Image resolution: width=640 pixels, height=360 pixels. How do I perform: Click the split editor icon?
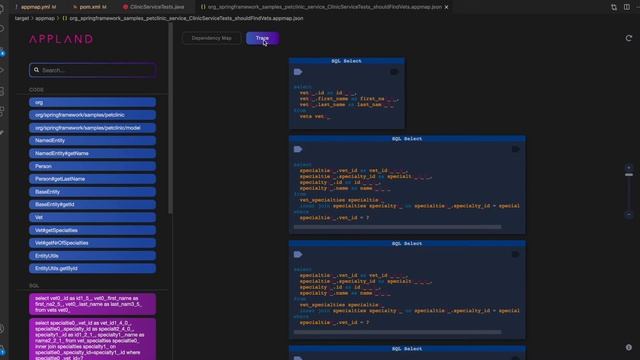627,7
